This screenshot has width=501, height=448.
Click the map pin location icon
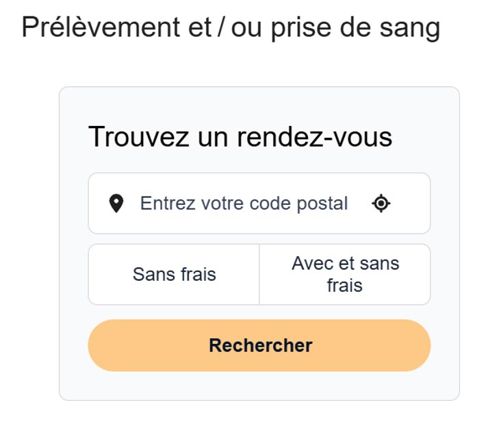click(x=116, y=203)
